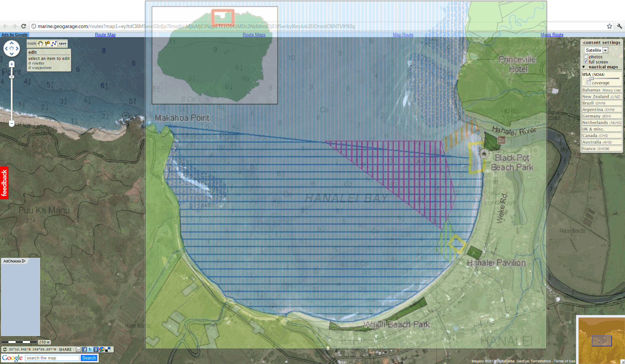The width and height of the screenshot is (625, 364).
Task: Select the Canada (CHS) charts
Action: 602,136
